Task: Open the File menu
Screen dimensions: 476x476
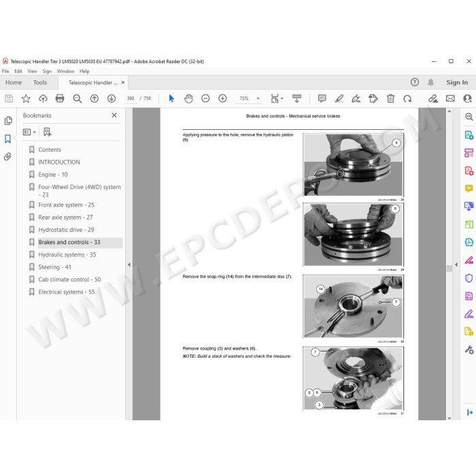Action: 5,71
